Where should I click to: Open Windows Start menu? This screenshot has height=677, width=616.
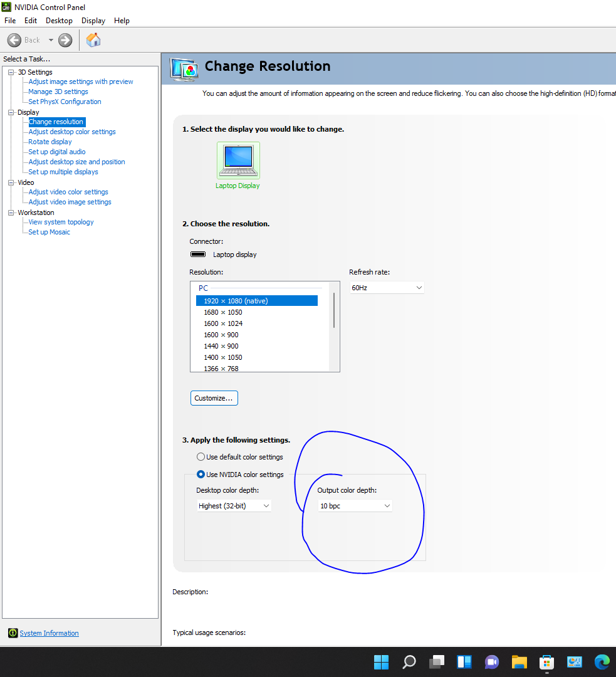381,662
